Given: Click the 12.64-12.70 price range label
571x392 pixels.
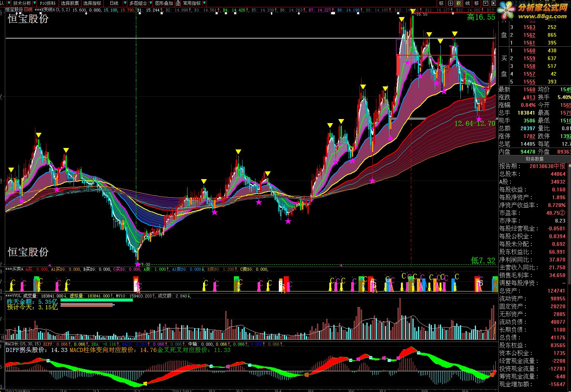Looking at the screenshot, I should click(475, 123).
